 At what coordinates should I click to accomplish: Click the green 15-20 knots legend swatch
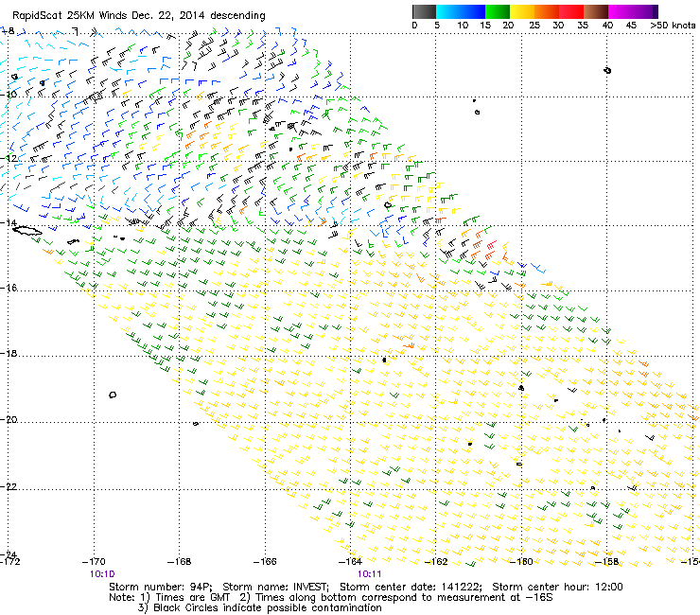tap(498, 11)
